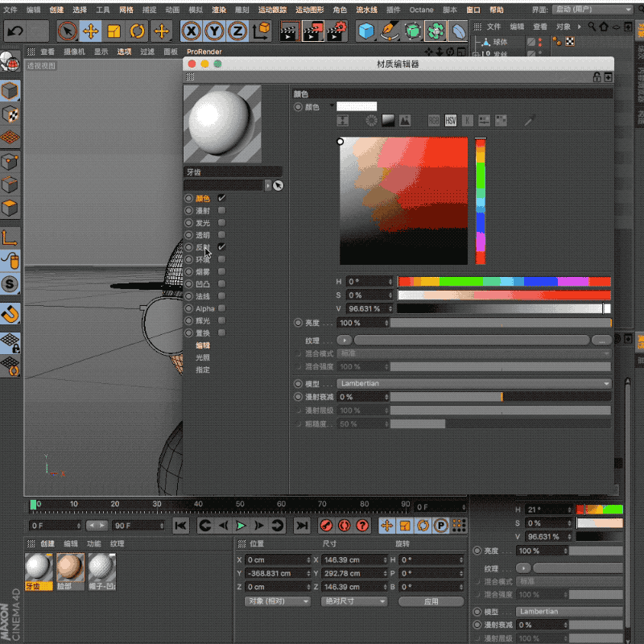Open the 对象 (相对) coordinate dropdown
The width and height of the screenshot is (644, 644).
(x=278, y=601)
